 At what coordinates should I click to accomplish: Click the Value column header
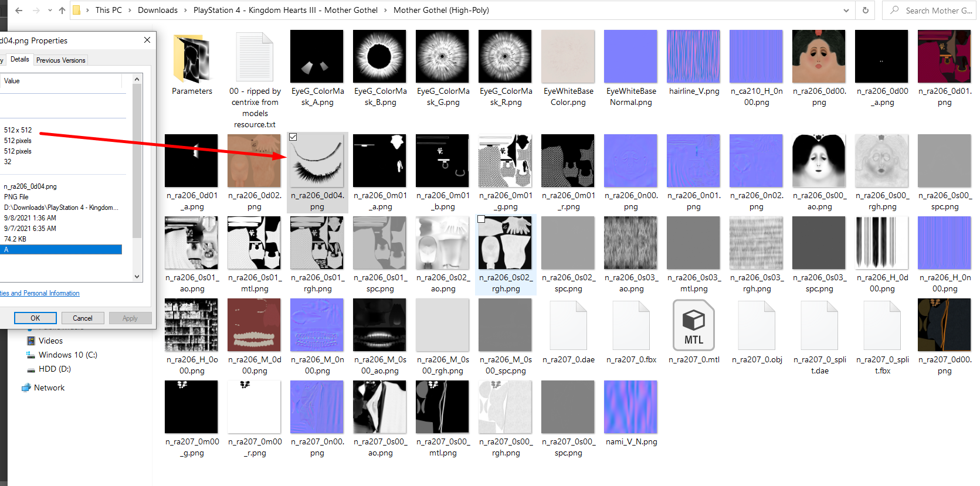[61, 81]
